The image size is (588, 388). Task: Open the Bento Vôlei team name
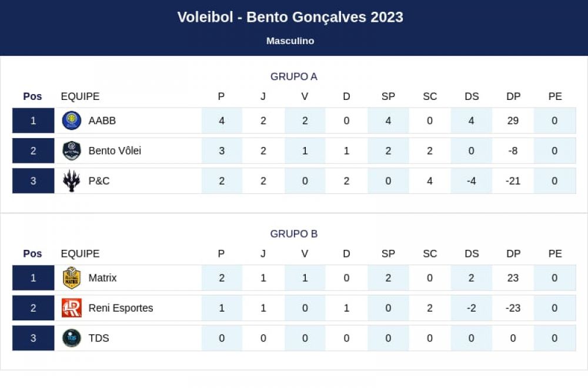click(x=115, y=150)
